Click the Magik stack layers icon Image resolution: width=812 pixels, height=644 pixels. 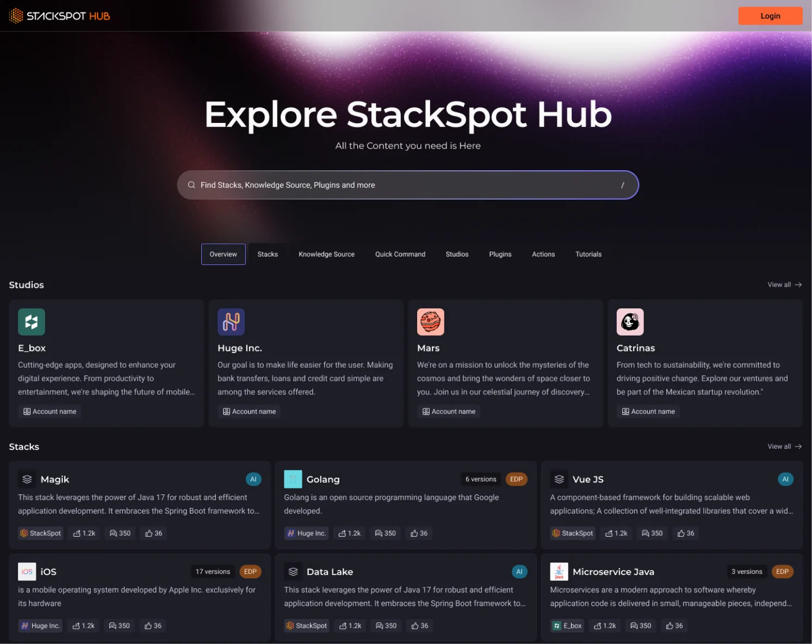[27, 479]
